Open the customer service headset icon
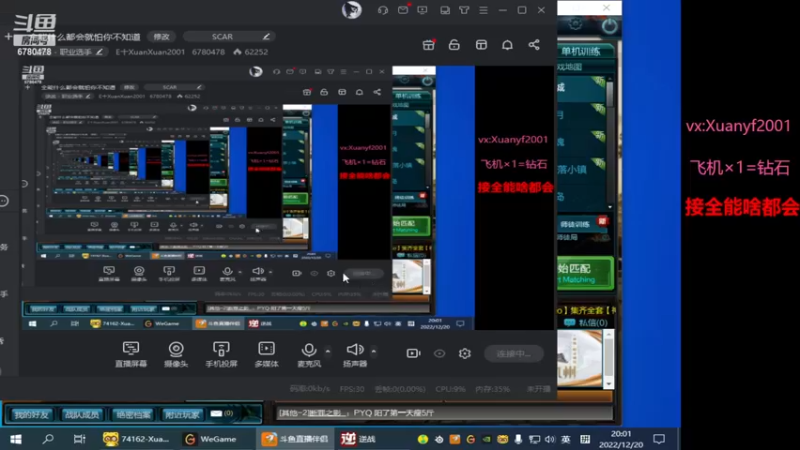The height and width of the screenshot is (450, 800). (383, 10)
